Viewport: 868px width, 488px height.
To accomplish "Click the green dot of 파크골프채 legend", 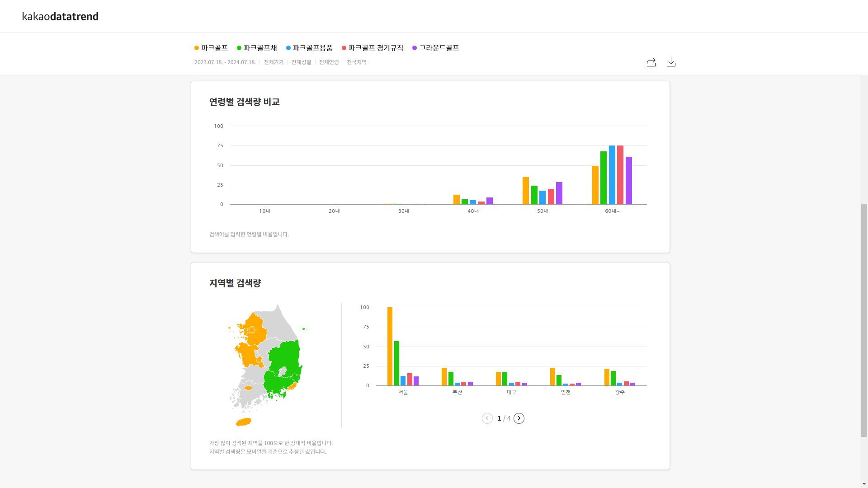I will (x=239, y=48).
